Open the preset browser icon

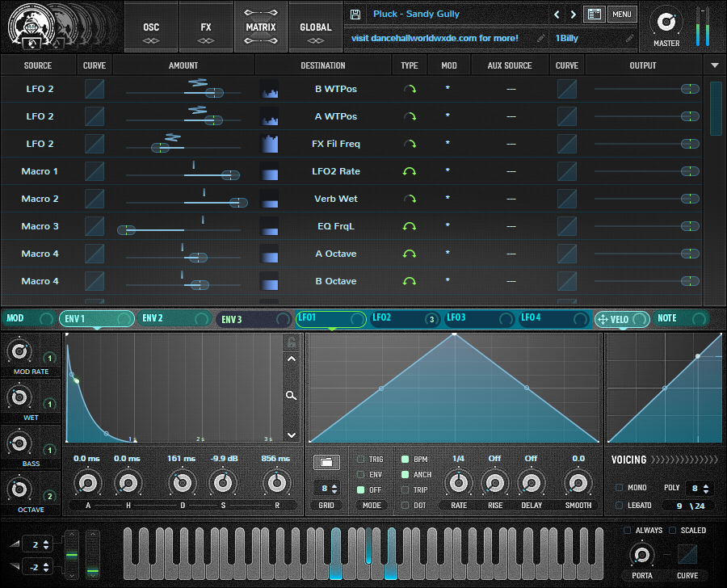[595, 15]
